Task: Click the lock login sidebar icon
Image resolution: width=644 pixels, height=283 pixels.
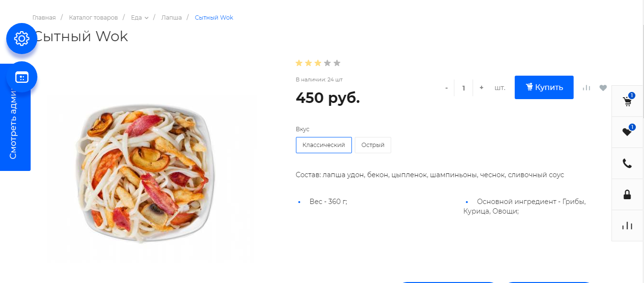Action: [x=627, y=194]
